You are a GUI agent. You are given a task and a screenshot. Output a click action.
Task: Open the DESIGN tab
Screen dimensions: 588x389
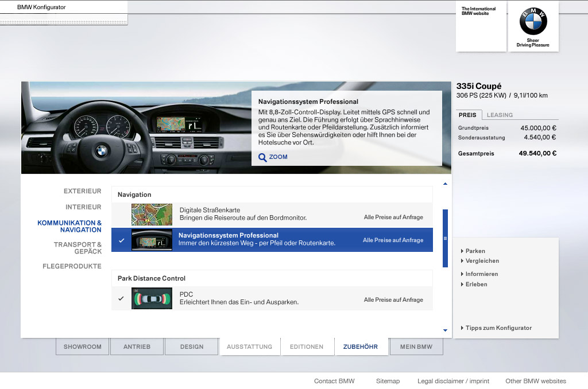[192, 347]
